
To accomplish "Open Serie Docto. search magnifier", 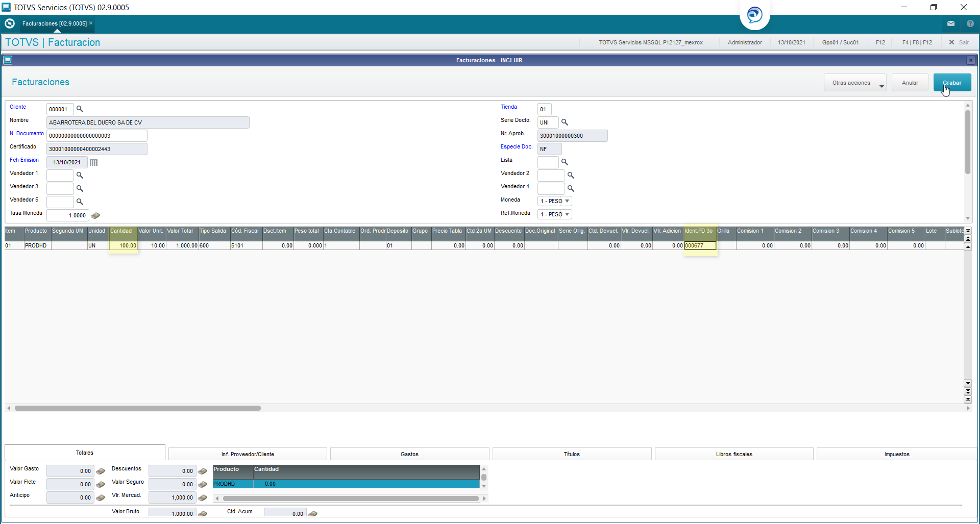I will (565, 122).
